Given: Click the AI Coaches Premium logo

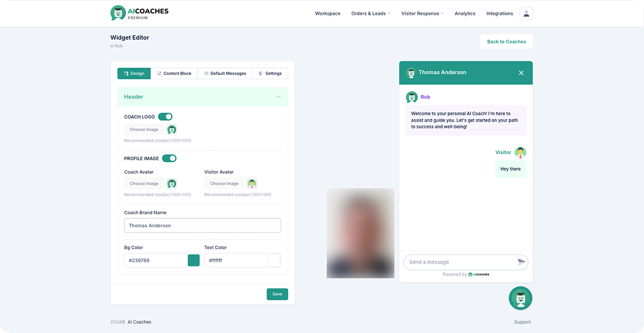Looking at the screenshot, I should tap(139, 13).
